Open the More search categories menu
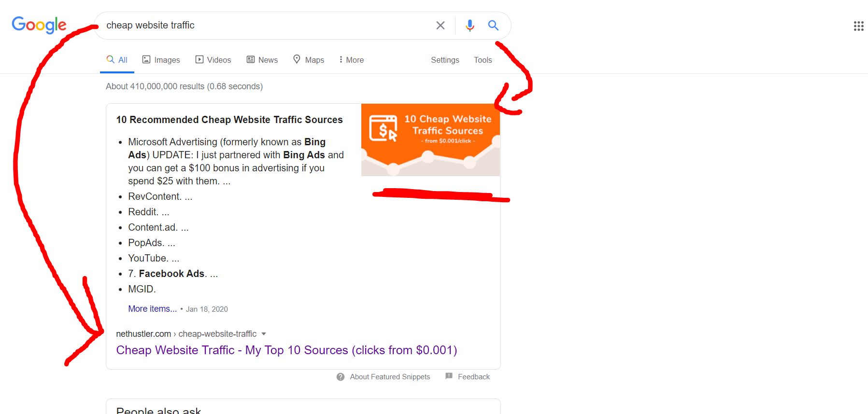The height and width of the screenshot is (414, 868). pyautogui.click(x=351, y=60)
